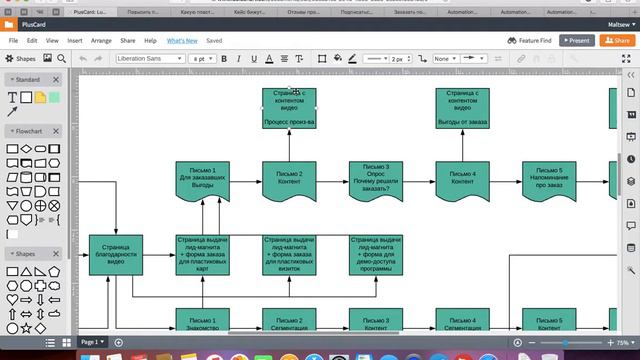This screenshot has width=640, height=360.
Task: Pick the pentagon shape in Shapes panel
Action: tap(54, 272)
